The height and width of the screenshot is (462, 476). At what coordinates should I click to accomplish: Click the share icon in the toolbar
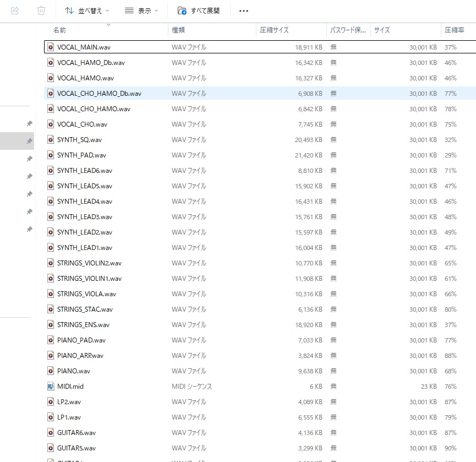15,10
